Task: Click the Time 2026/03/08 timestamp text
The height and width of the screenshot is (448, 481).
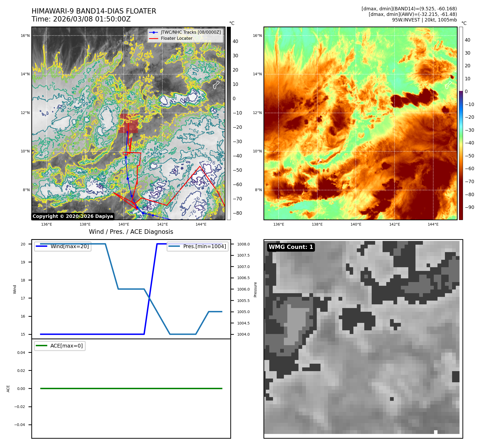Action: coord(81,19)
